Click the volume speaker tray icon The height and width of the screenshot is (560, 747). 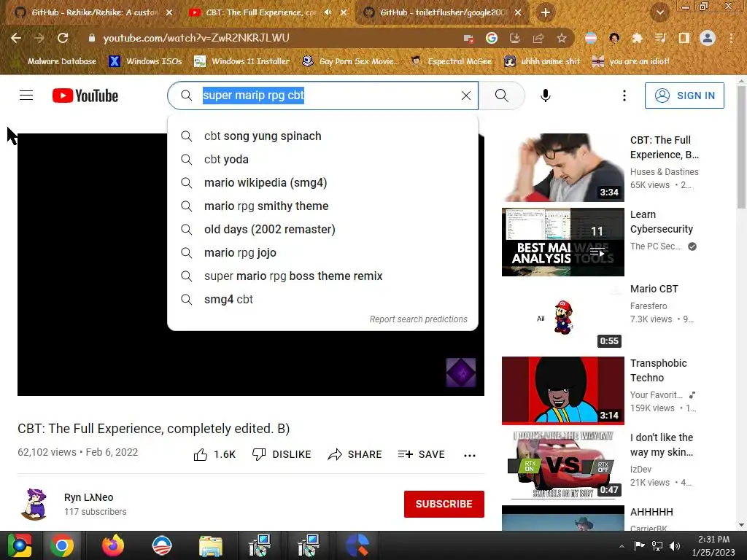[x=675, y=545]
